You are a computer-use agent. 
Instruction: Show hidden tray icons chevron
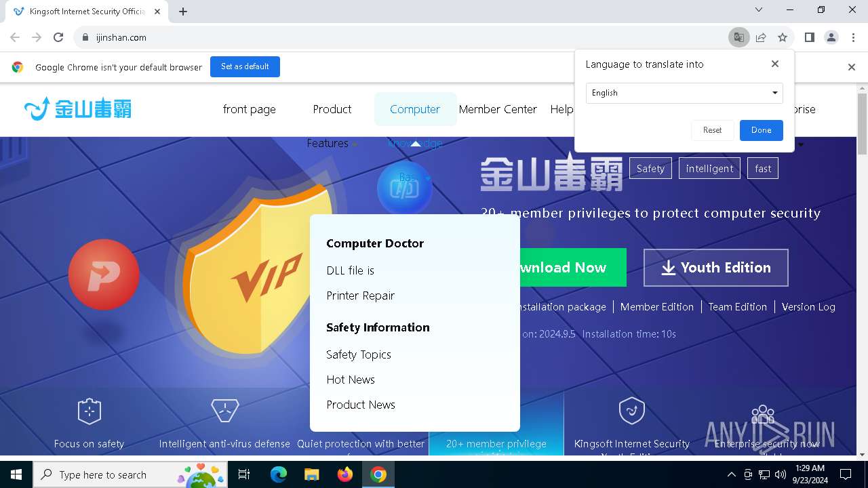(731, 474)
